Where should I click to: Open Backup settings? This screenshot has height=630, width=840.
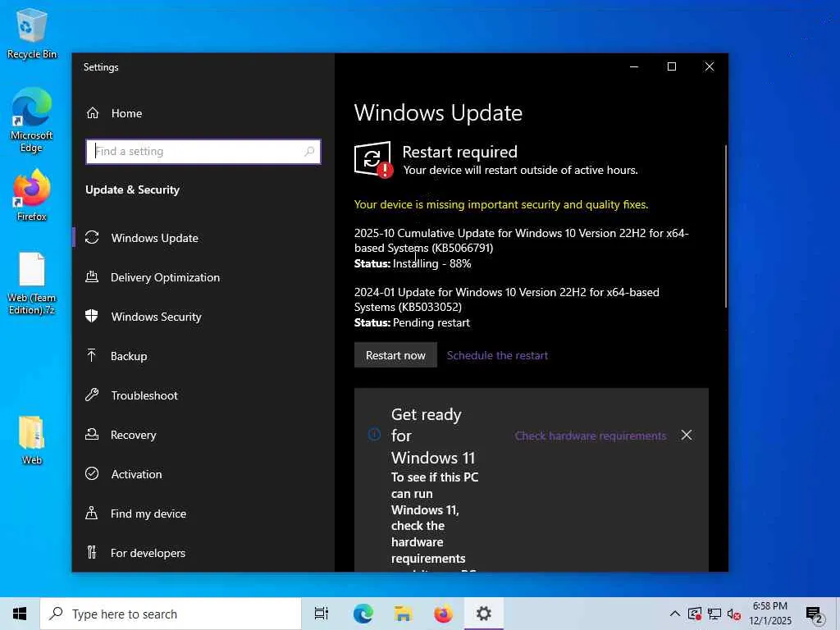(x=203, y=356)
